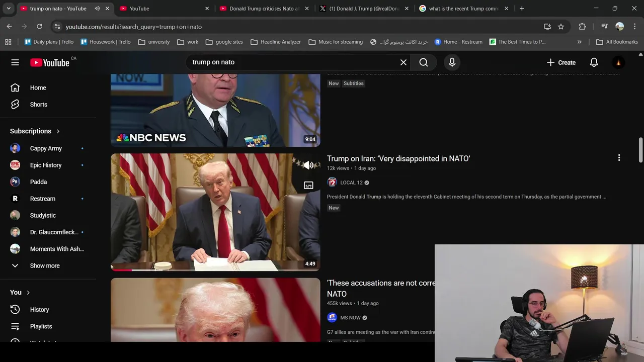Open the google sites bookmarks folder

pos(224,42)
